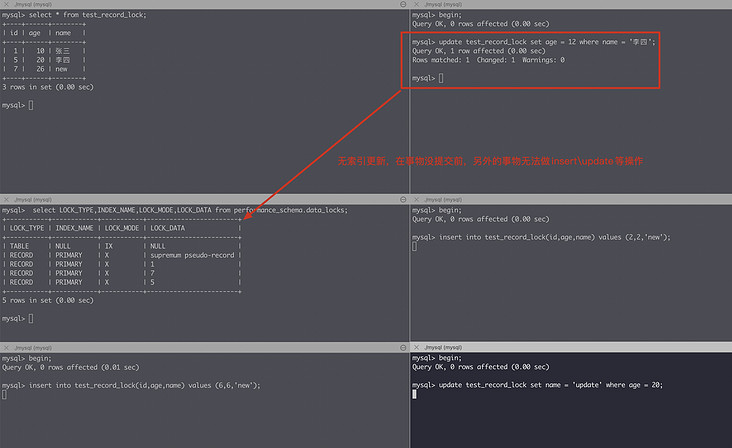Click 'Query OK, 0 rows affected (0.01 sec)'
Screen dimensions: 732x448
(70, 367)
